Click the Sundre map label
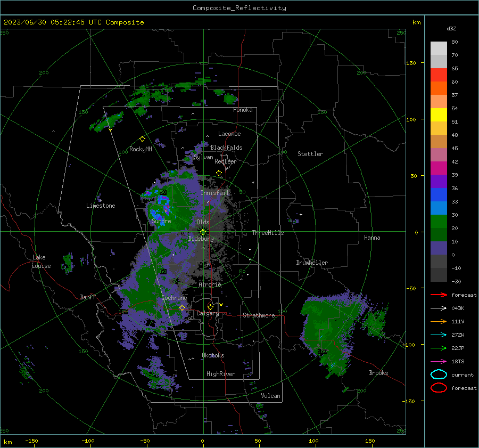 tap(161, 221)
